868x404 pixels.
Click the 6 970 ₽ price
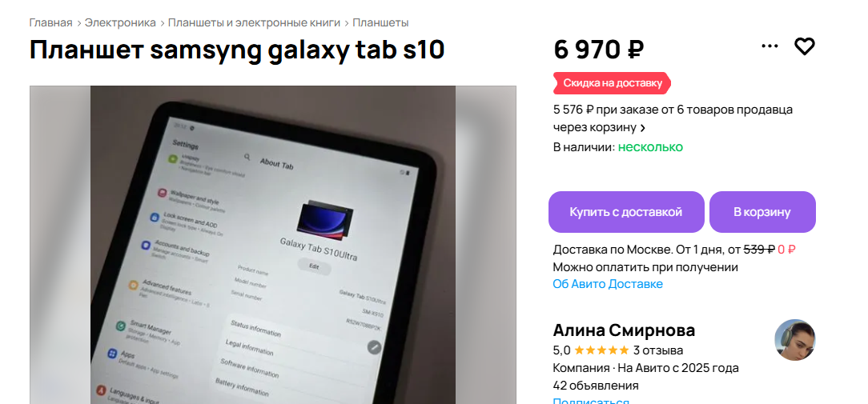click(598, 50)
